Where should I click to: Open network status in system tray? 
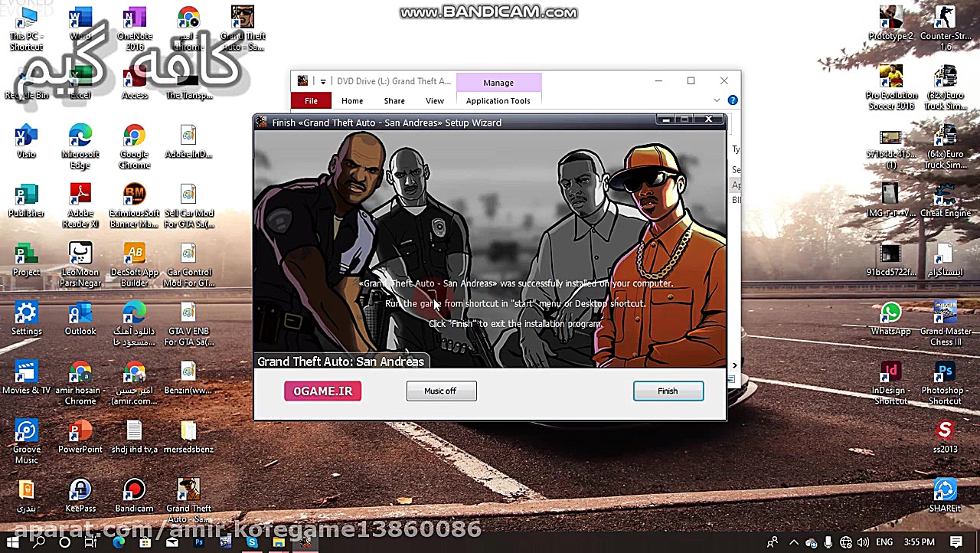[x=846, y=542]
